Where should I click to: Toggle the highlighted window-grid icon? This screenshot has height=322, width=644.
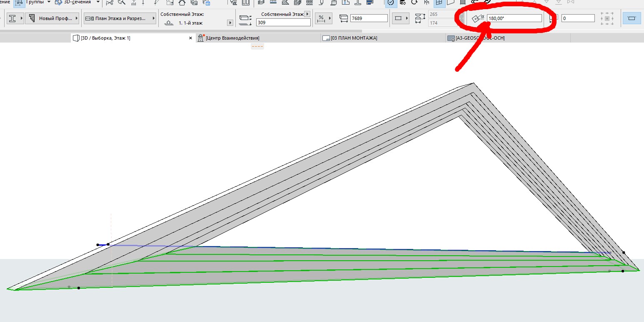439,3
